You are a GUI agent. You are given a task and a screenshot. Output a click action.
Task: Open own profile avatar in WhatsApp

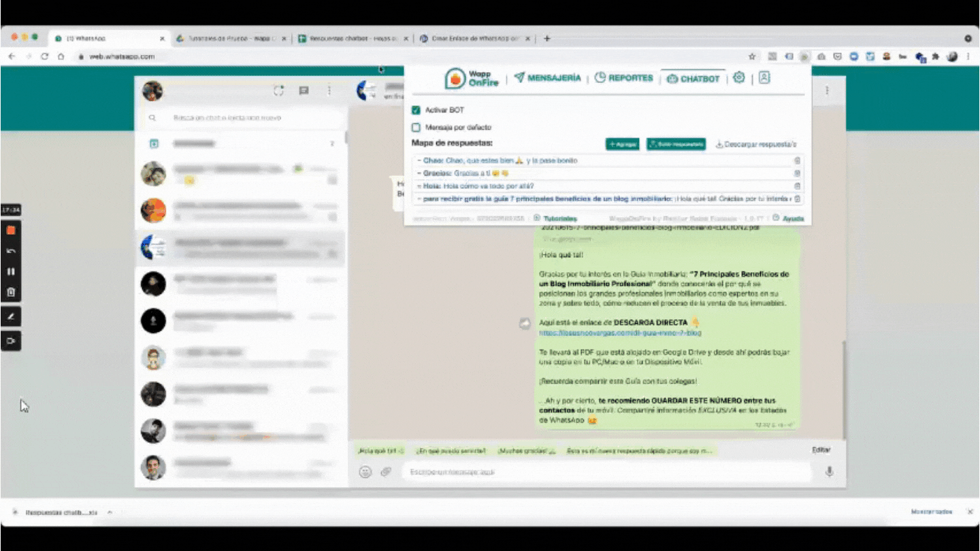[152, 90]
